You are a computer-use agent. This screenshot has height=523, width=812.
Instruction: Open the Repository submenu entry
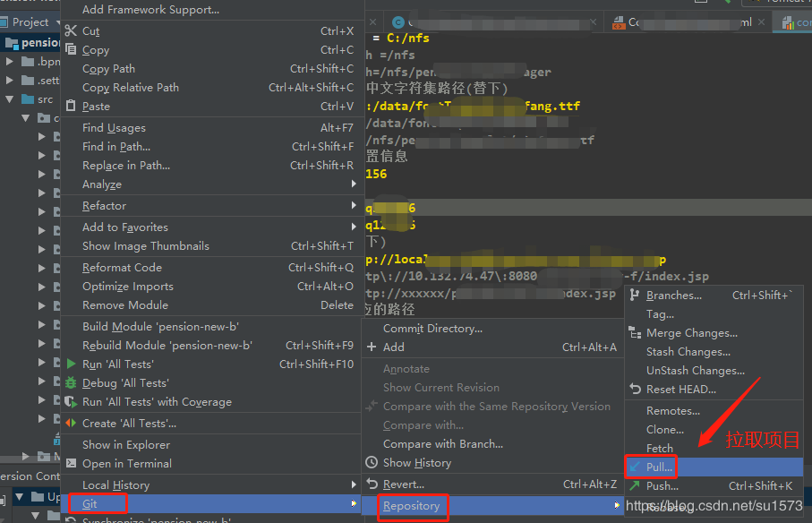click(492, 505)
